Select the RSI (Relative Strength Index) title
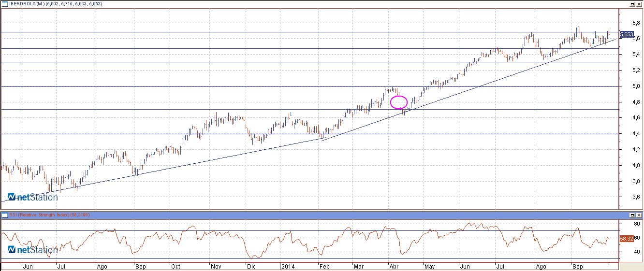This screenshot has width=644, height=271. [39, 214]
